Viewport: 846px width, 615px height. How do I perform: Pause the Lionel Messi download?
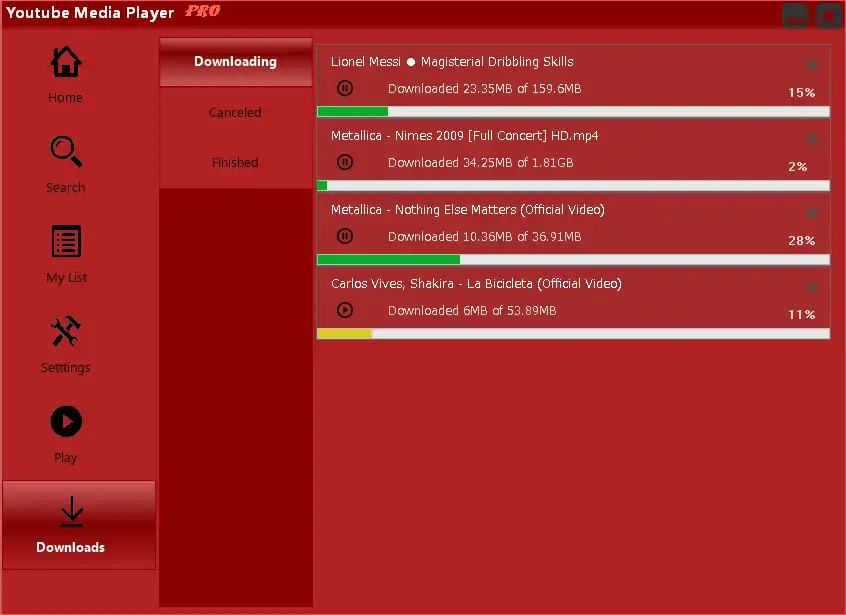point(345,88)
